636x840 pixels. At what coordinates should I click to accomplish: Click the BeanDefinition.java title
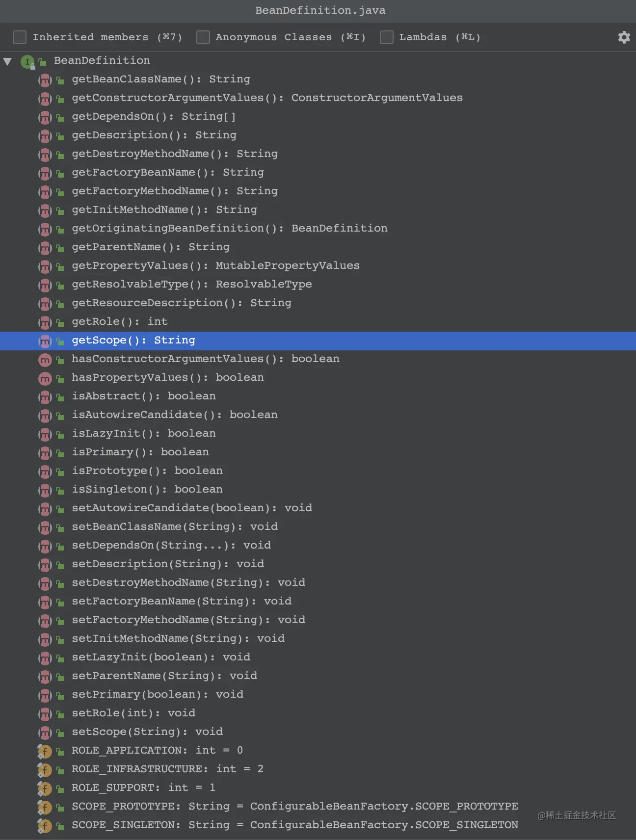[320, 10]
